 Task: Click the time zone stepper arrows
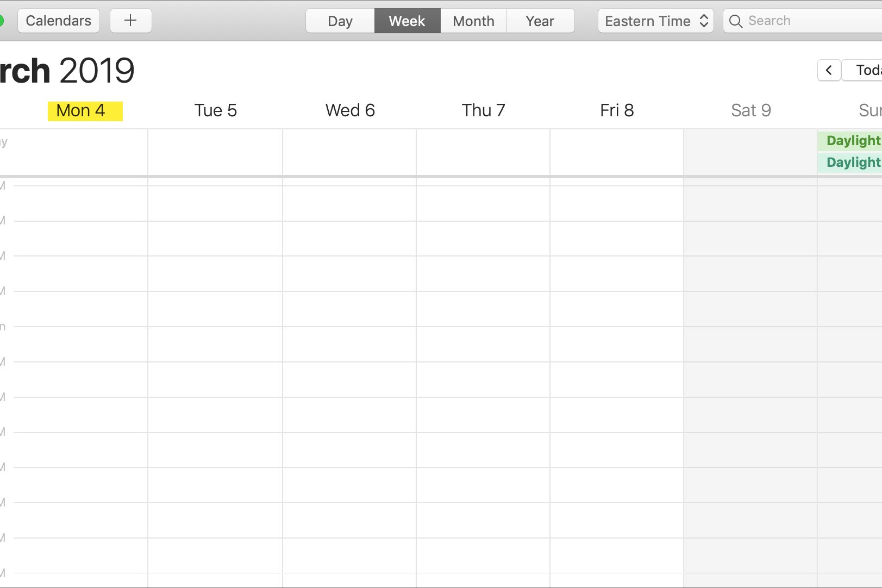[x=704, y=21]
